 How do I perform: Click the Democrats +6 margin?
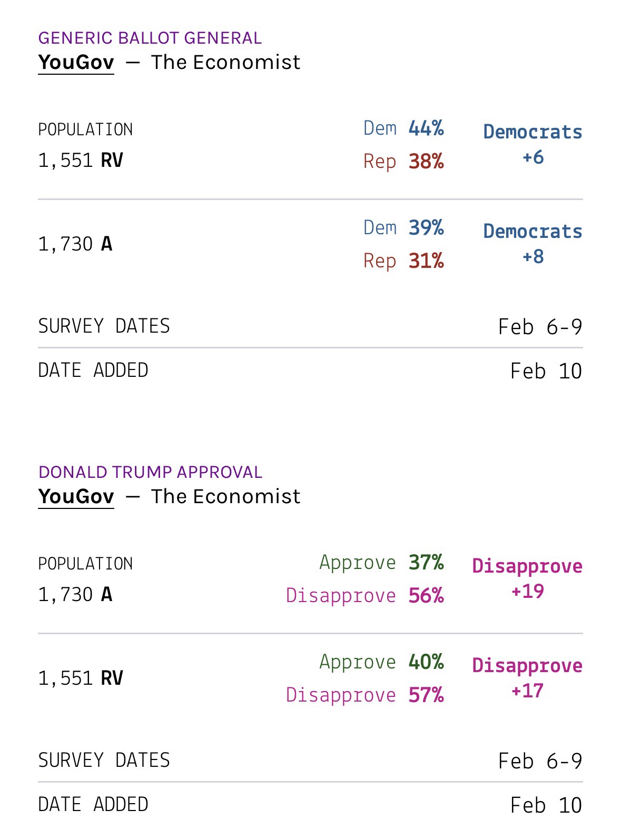click(533, 144)
